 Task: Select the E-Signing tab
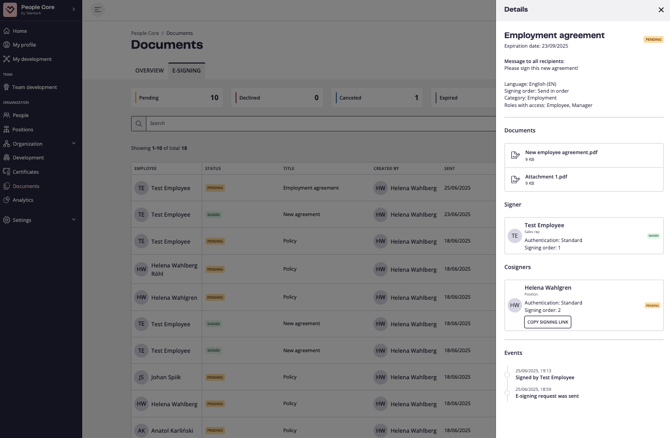(186, 71)
